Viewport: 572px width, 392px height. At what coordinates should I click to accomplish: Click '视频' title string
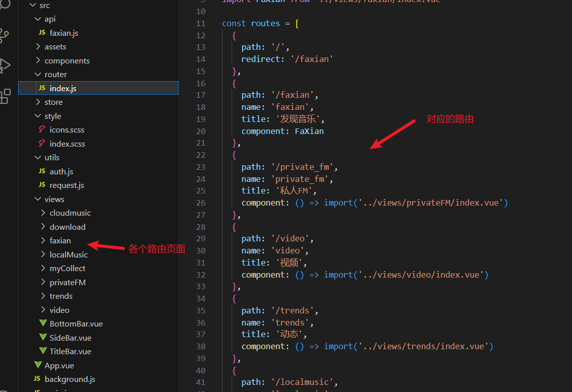point(290,263)
